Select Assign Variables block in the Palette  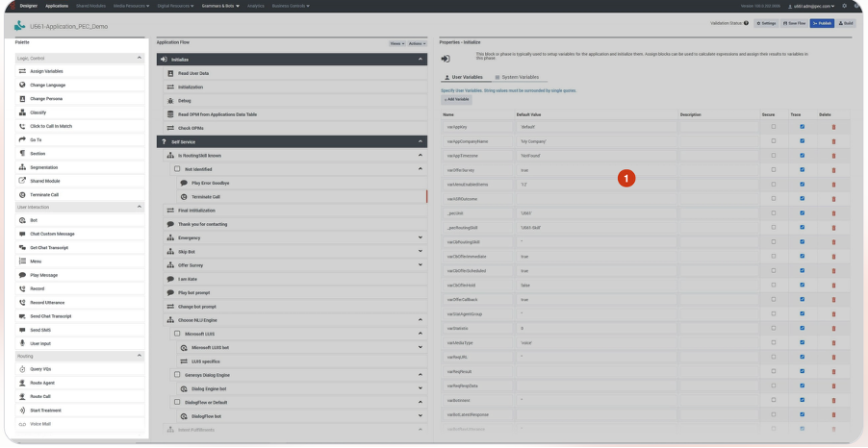[80, 71]
